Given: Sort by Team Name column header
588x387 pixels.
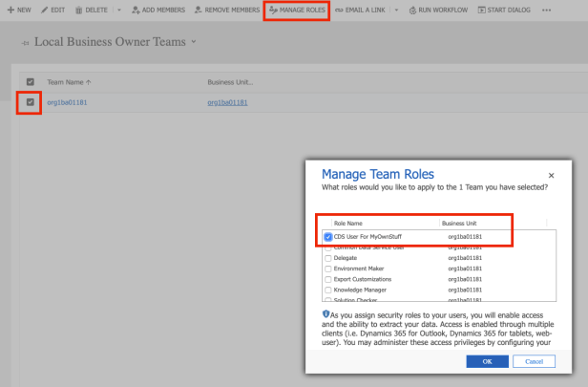Looking at the screenshot, I should click(x=69, y=83).
